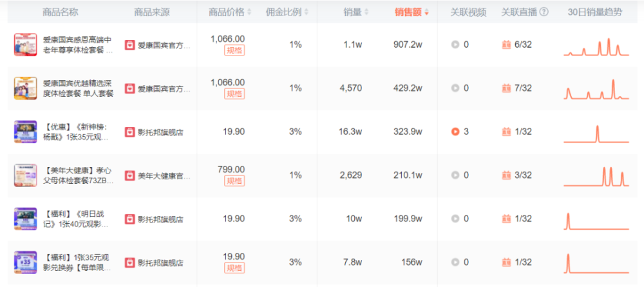Click the 【福利】1张35元观影兑换券 product thumbnail
The width and height of the screenshot is (644, 287).
(26, 262)
